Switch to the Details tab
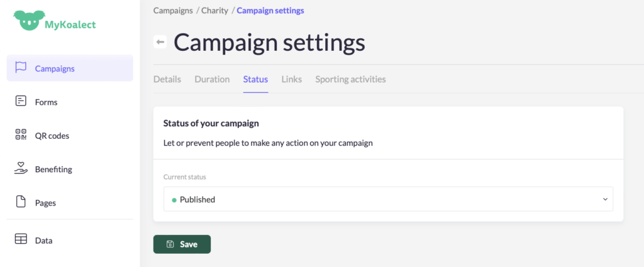The height and width of the screenshot is (267, 644). (167, 79)
